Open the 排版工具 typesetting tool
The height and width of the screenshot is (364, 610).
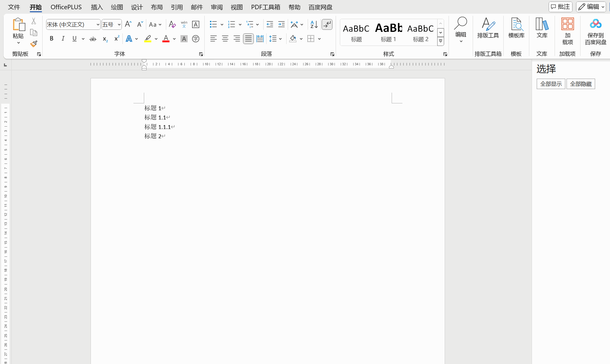click(x=488, y=28)
